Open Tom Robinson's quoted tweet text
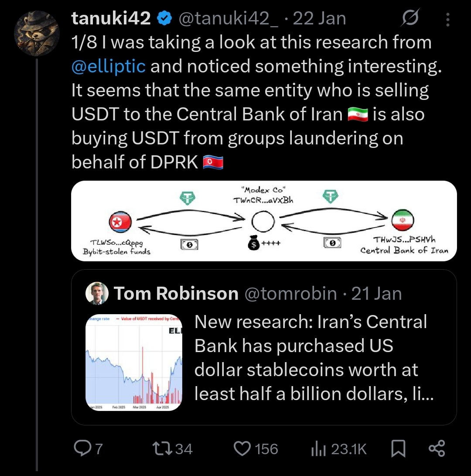This screenshot has height=476, width=471. tap(311, 358)
